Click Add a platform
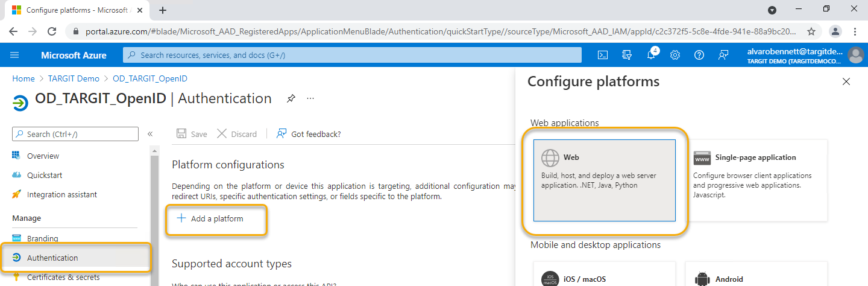The height and width of the screenshot is (286, 868). [210, 218]
